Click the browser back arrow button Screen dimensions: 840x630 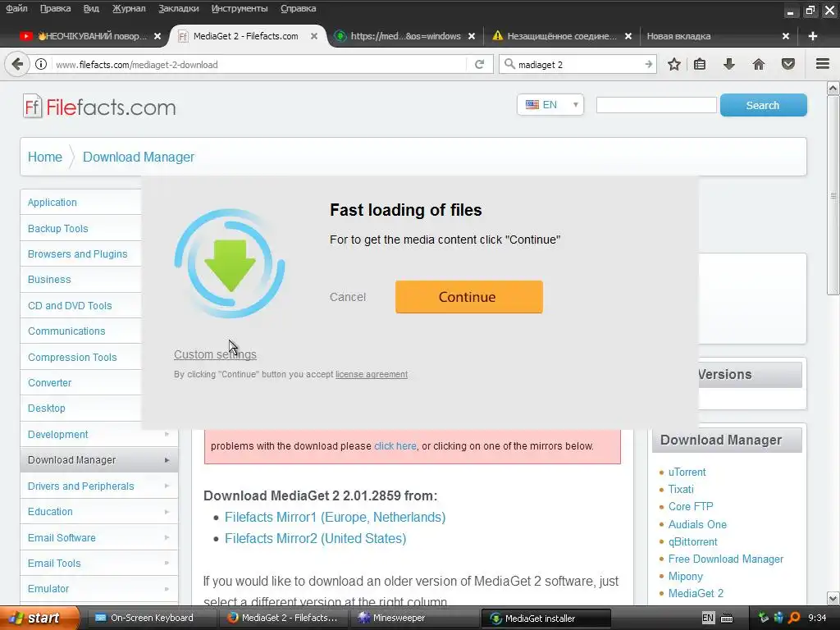(17, 64)
